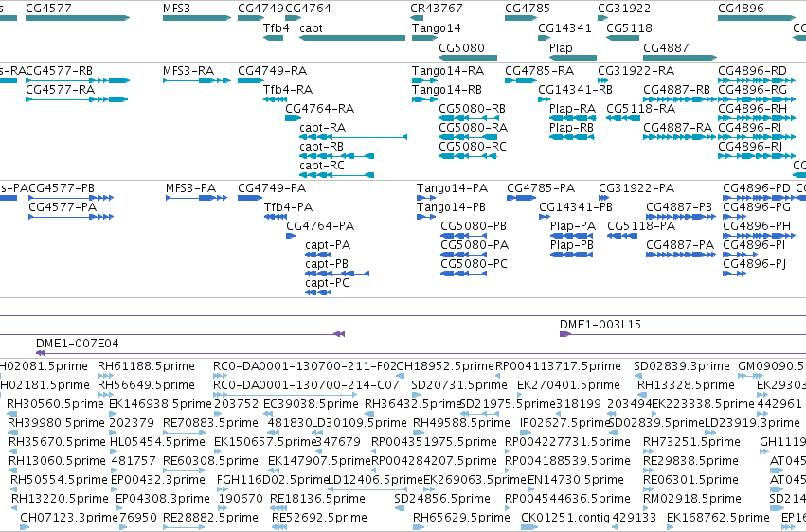Click transcript CG5080-RC
The width and height of the screenshot is (806, 532).
[468, 156]
